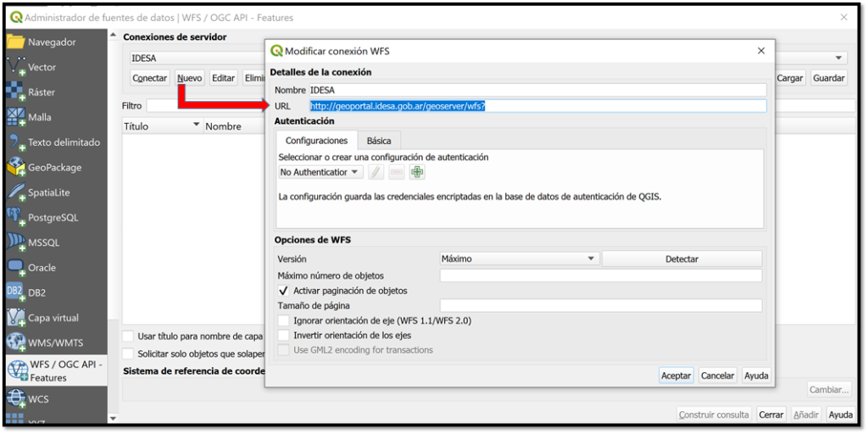Screen dimensions: 868x434
Task: Open the Versión Máximo dropdown
Action: click(x=520, y=259)
